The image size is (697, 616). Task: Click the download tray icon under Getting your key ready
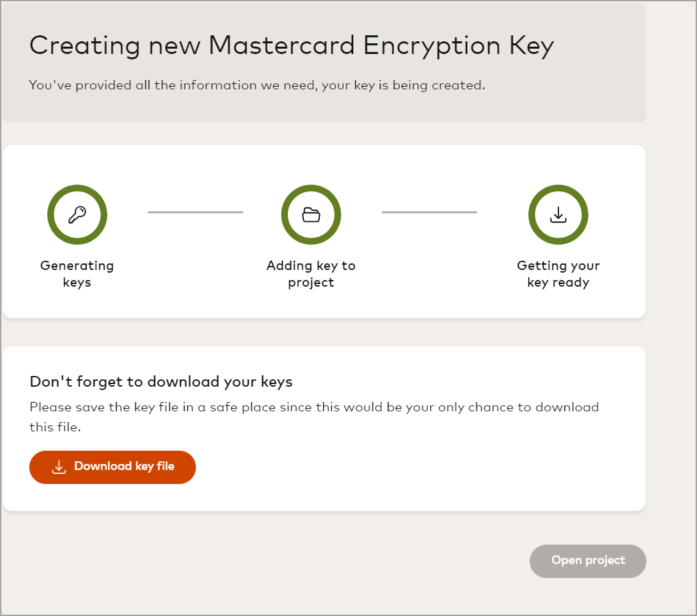click(x=558, y=215)
